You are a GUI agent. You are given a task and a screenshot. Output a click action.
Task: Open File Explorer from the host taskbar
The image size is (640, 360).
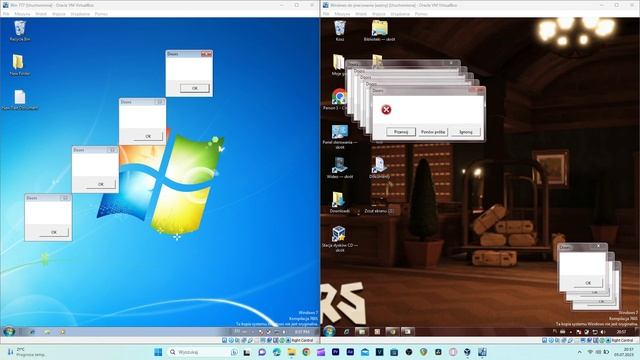tap(291, 352)
